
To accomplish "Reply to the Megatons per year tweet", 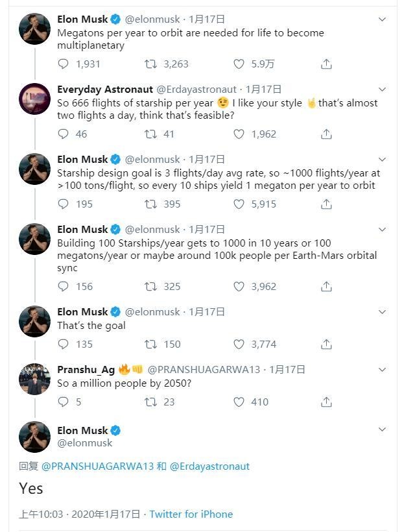I will click(x=63, y=64).
